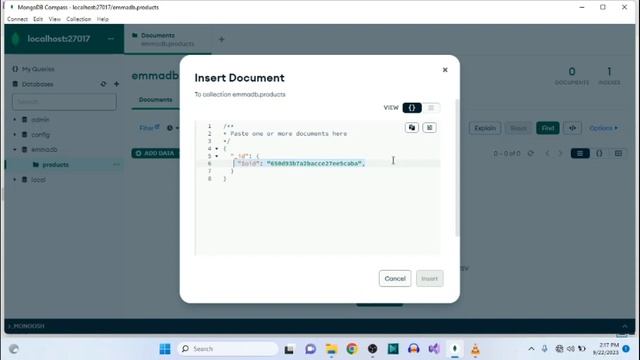The height and width of the screenshot is (360, 640).
Task: Add a new tab with plus icon
Action: (222, 39)
